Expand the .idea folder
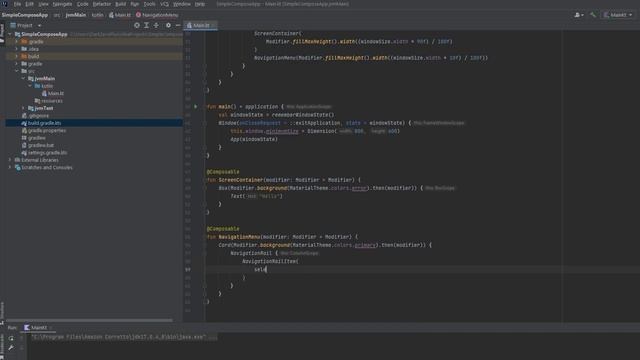Viewport: 640px width, 360px height. tap(17, 49)
